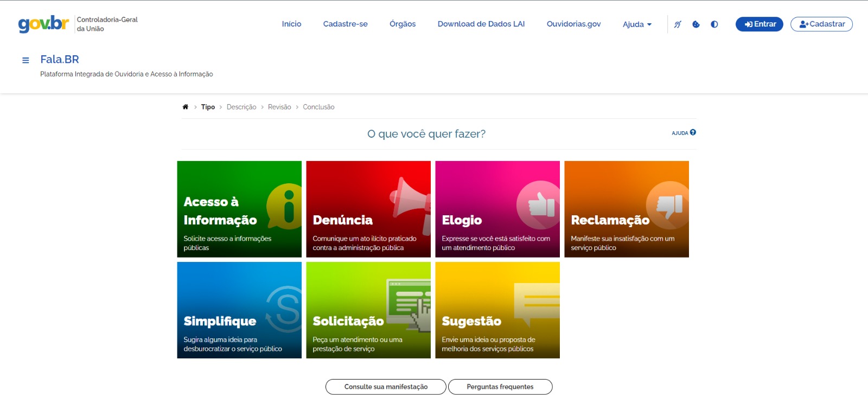Click the AJUDA question mark icon
Screen dimensions: 868x411
click(x=693, y=132)
